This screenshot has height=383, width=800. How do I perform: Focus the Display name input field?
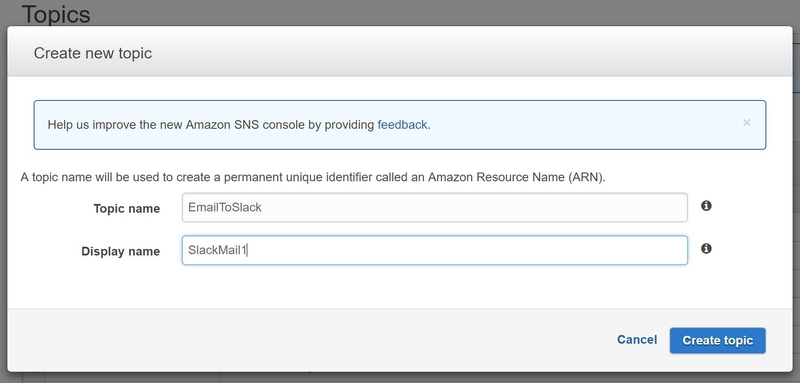pyautogui.click(x=435, y=250)
